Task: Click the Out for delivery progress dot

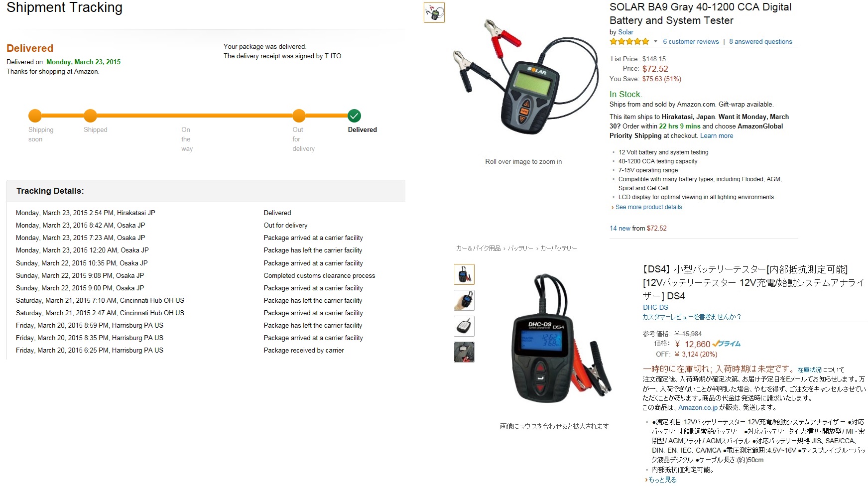Action: coord(299,116)
